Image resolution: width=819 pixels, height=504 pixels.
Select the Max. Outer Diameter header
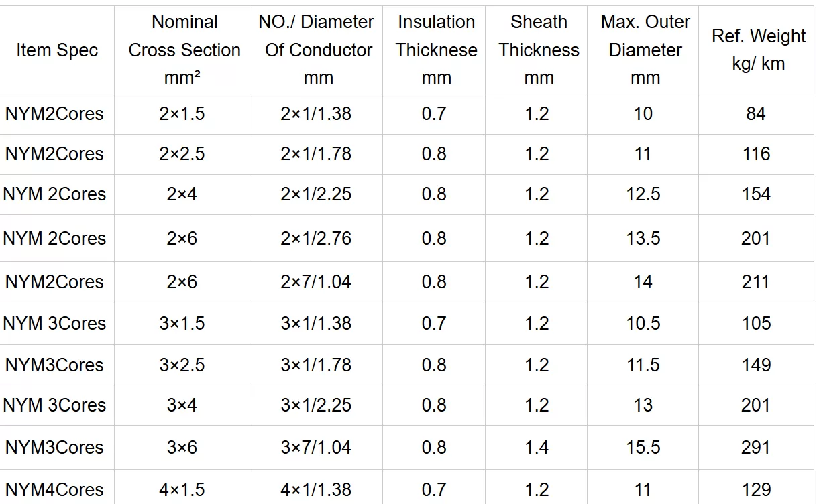[645, 50]
